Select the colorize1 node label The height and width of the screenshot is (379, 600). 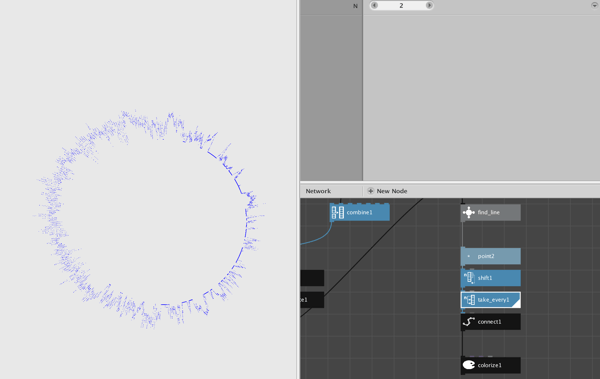[489, 365]
